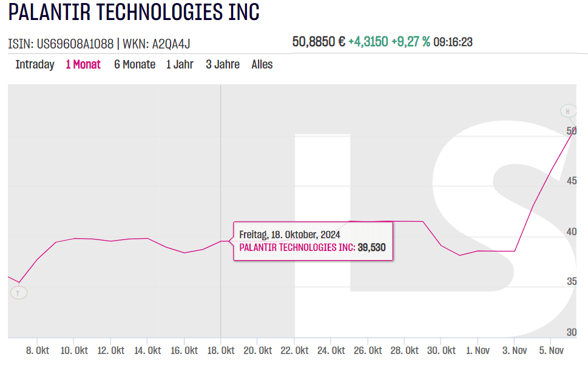Image resolution: width=588 pixels, height=371 pixels.
Task: Click the 18. Okt date label
Action: coord(221,351)
